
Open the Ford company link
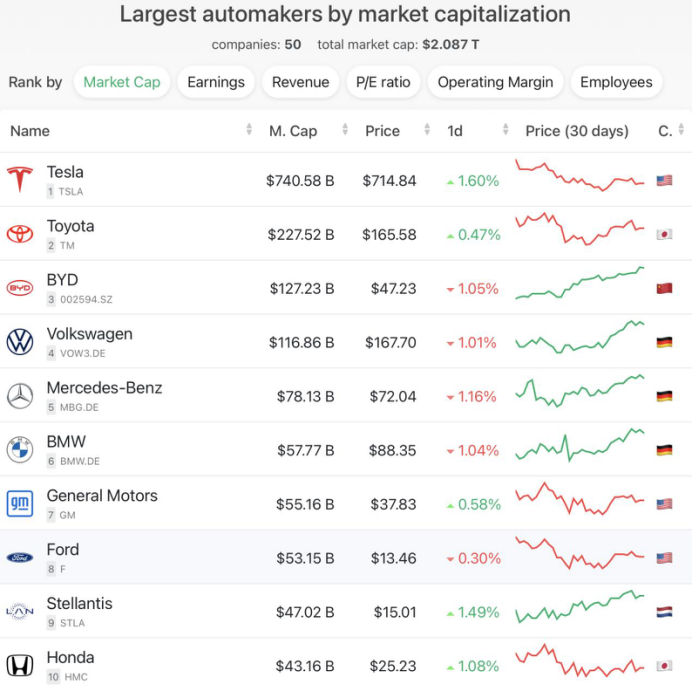[x=62, y=550]
